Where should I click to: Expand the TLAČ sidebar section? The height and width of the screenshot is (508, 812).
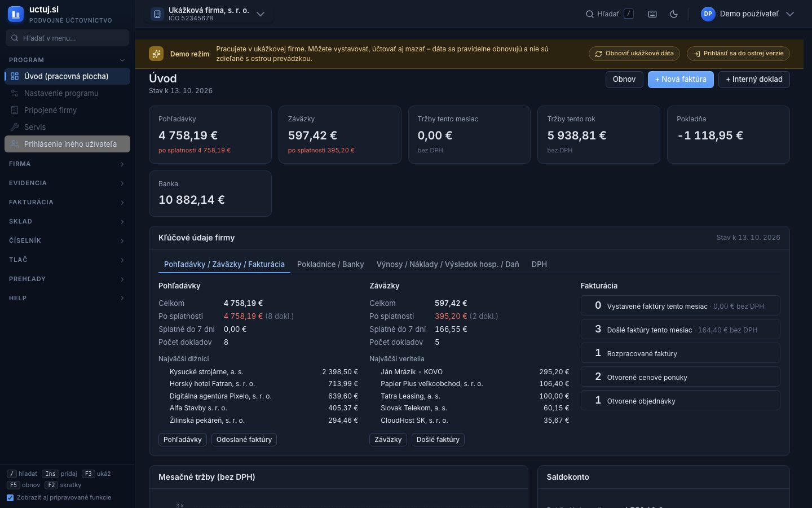coord(67,260)
